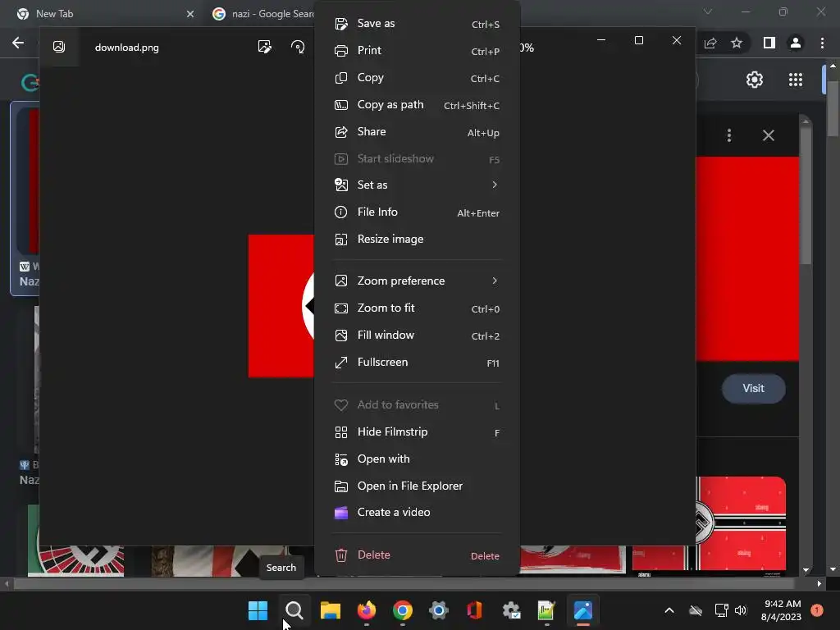The image size is (840, 630).
Task: Click the trash can icon beside Delete
Action: point(341,555)
